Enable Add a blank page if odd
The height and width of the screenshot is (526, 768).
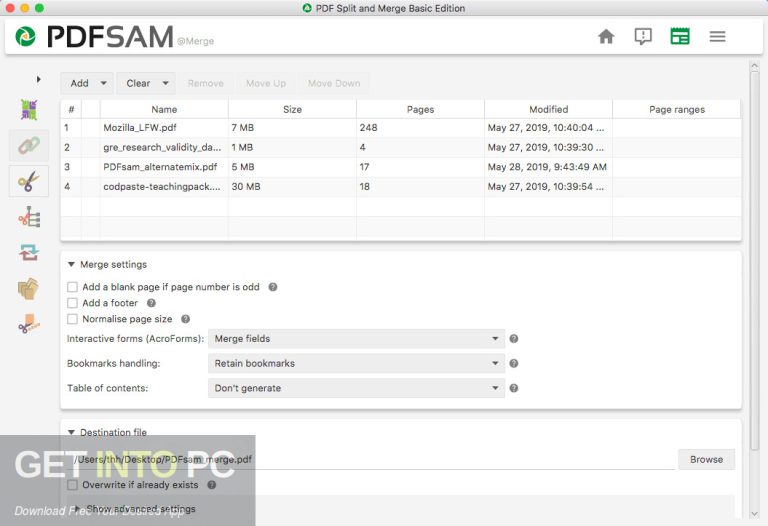point(72,287)
